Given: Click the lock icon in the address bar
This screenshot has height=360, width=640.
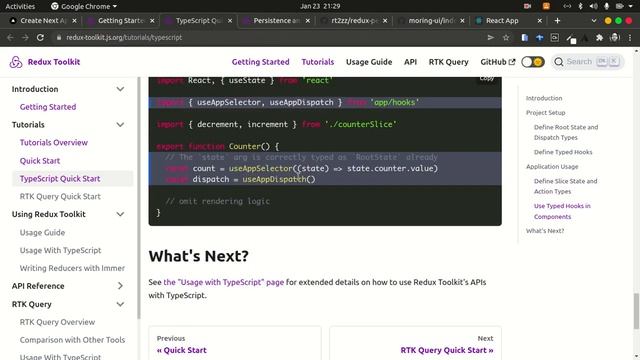Looking at the screenshot, I should [59, 38].
